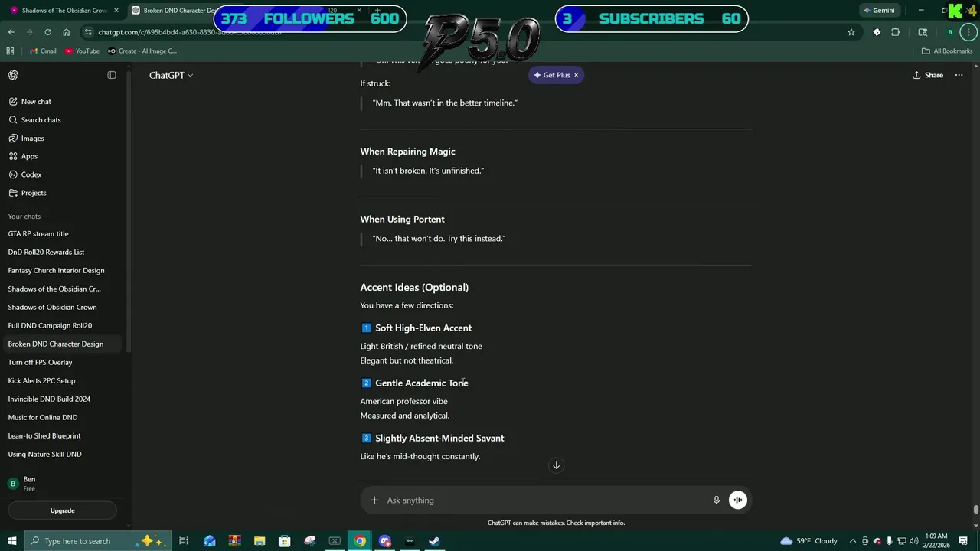The width and height of the screenshot is (980, 551).
Task: Switch to the Shadows of The Obsidian Crown tab
Action: pyautogui.click(x=63, y=11)
